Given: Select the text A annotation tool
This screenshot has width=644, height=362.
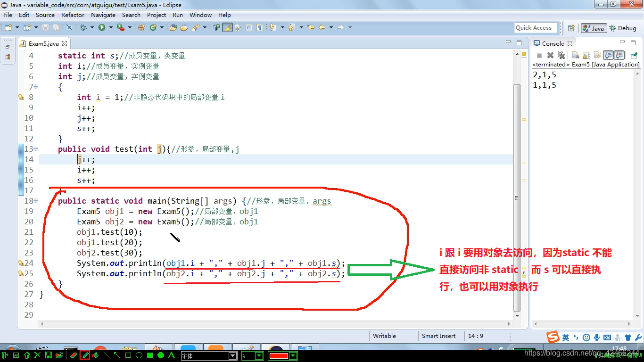Looking at the screenshot, I should (172, 355).
